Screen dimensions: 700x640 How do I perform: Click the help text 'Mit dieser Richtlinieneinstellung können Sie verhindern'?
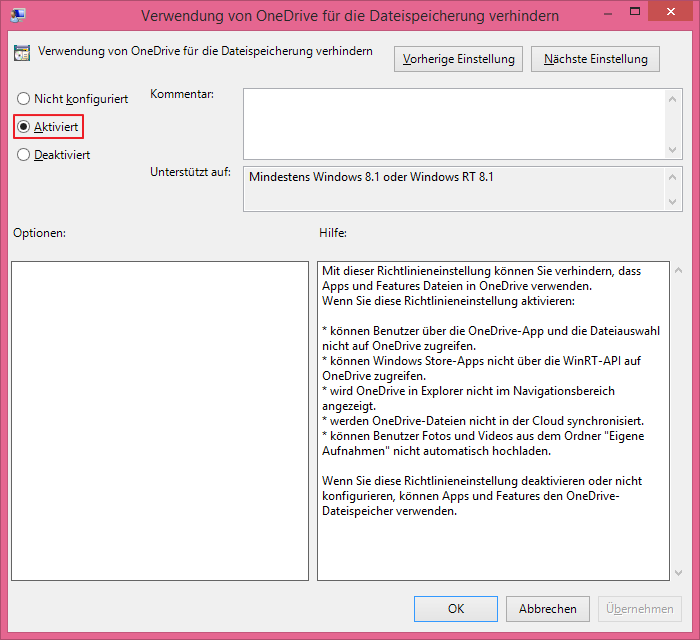point(468,271)
